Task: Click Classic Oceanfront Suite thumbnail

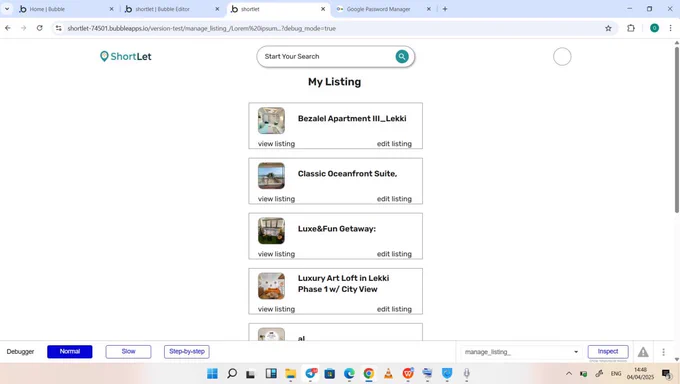Action: pos(271,176)
